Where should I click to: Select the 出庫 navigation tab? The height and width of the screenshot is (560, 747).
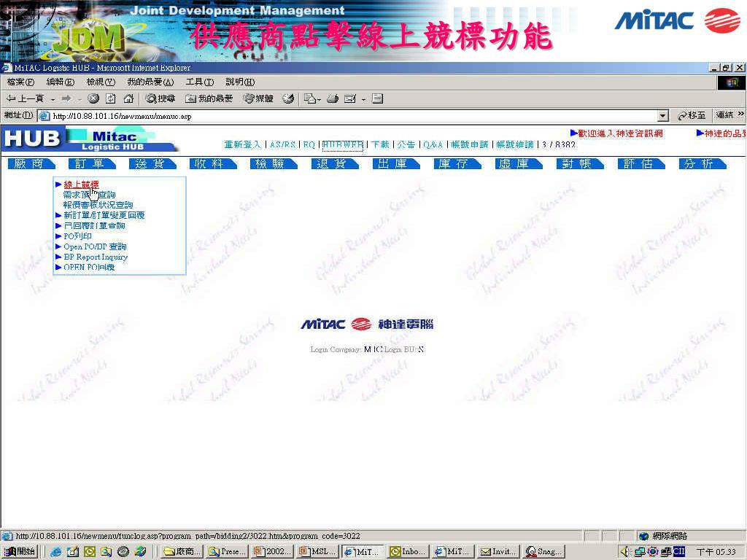396,164
